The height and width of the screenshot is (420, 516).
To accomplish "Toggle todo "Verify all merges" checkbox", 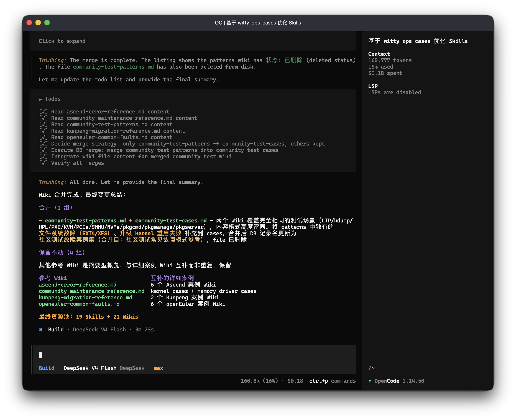I will [43, 163].
